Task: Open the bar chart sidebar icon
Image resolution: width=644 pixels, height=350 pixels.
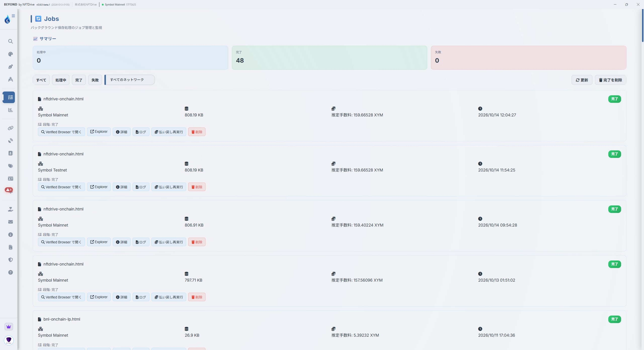Action: tap(10, 110)
